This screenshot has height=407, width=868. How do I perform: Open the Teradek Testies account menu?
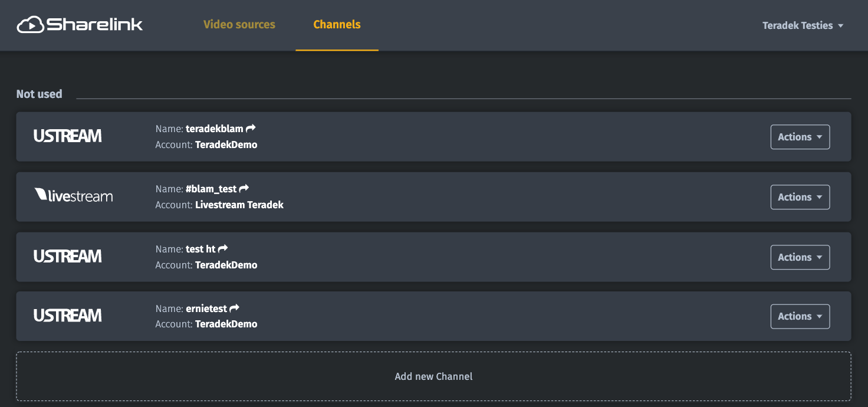click(803, 25)
